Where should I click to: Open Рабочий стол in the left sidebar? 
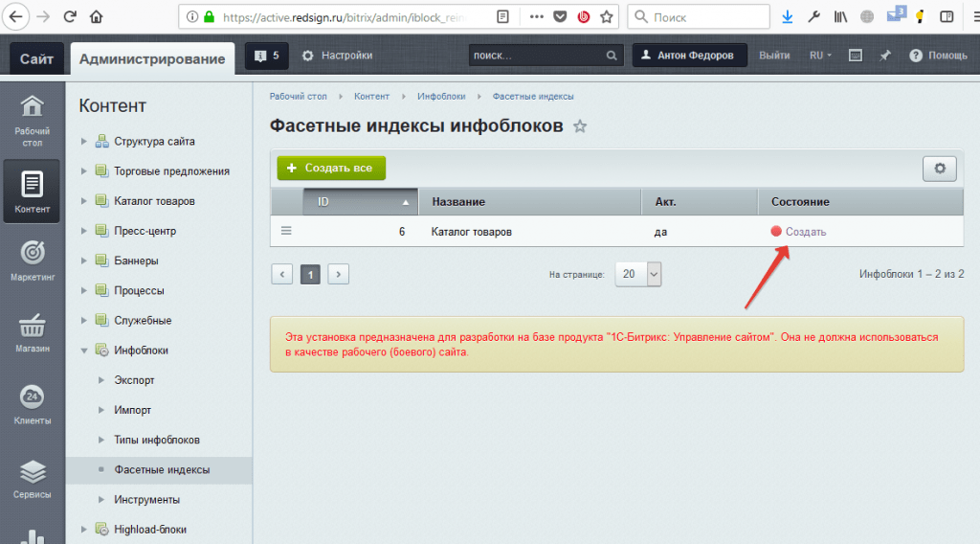coord(32,121)
